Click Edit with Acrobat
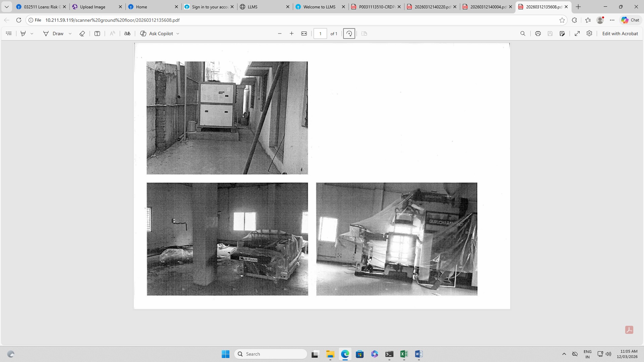644x362 pixels. pyautogui.click(x=620, y=34)
